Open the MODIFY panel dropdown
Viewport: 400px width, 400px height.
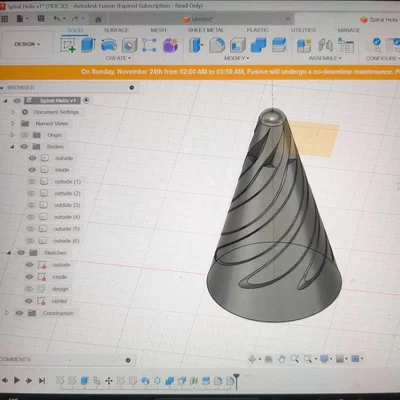coord(236,58)
